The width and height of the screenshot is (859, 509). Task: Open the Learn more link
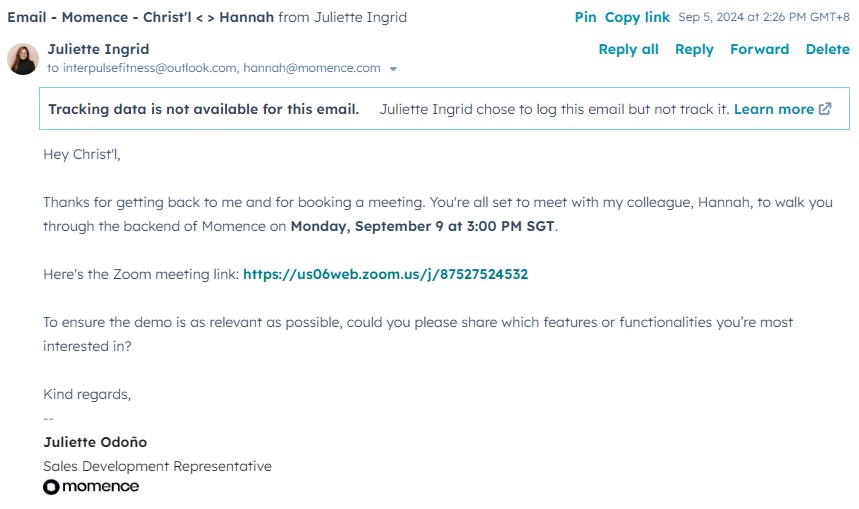pos(773,109)
